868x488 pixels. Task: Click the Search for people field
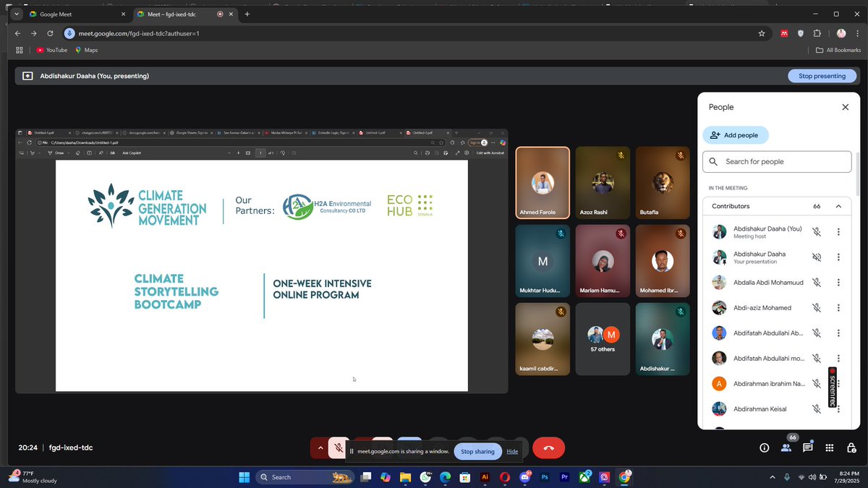point(777,162)
